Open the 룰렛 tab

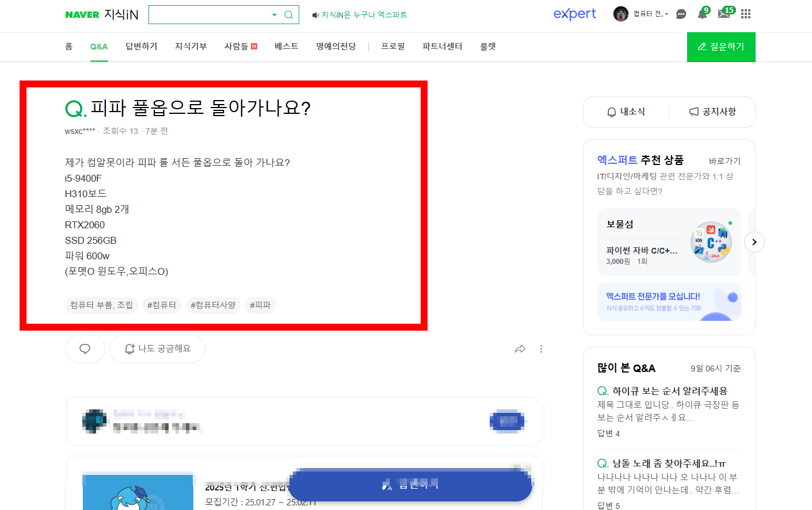(488, 47)
